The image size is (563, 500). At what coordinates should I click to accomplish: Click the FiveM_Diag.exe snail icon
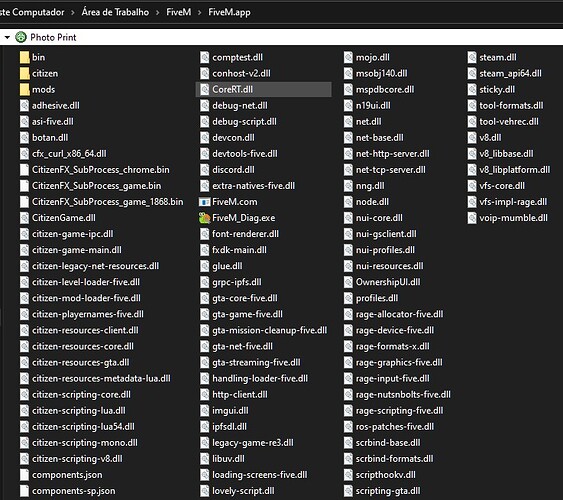point(205,218)
